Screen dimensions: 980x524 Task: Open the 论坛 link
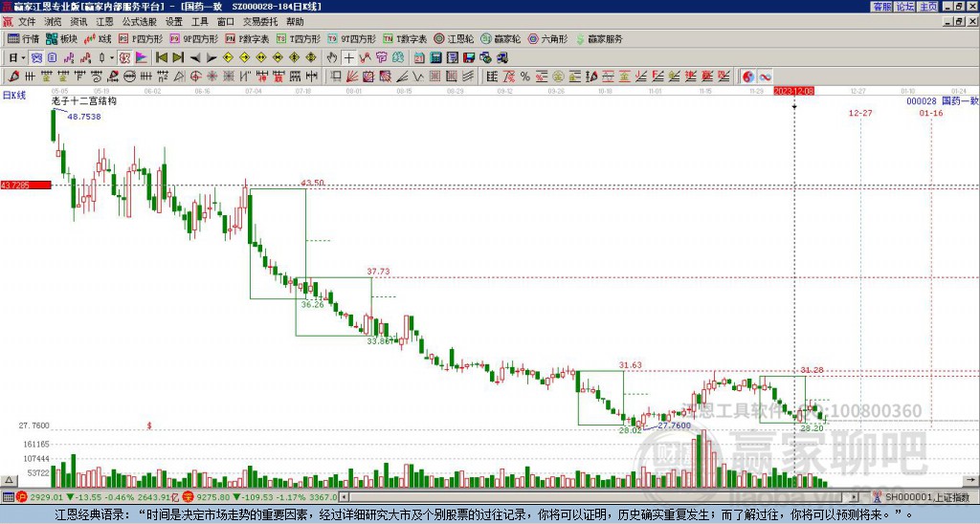point(905,7)
